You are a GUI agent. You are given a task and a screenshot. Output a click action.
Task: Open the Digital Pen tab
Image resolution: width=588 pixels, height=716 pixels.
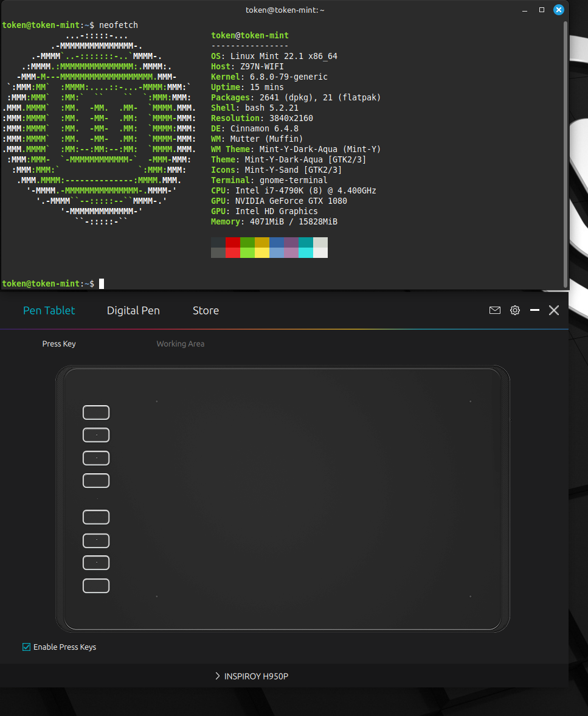point(133,310)
